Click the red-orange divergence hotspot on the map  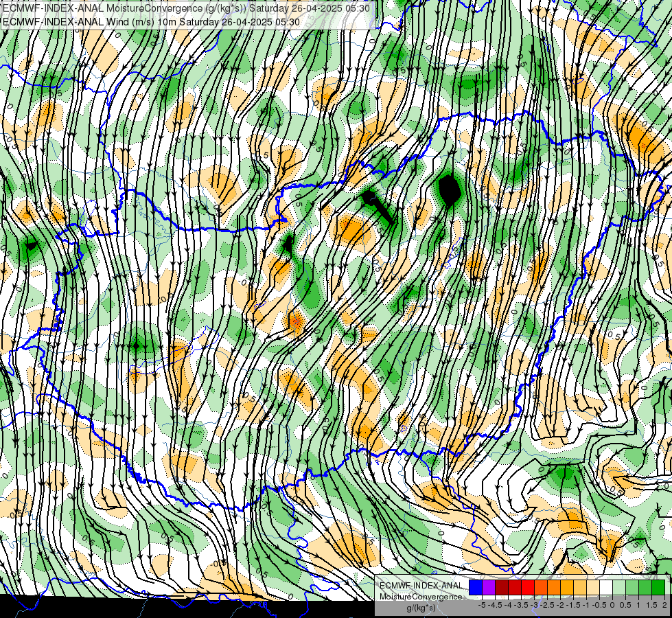(296, 321)
